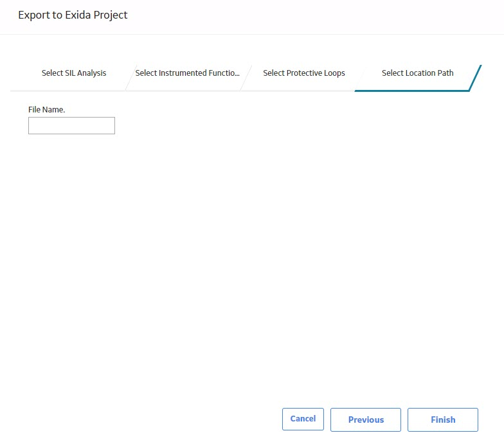Click the Export to Exida Project title
This screenshot has height=442, width=504.
pyautogui.click(x=73, y=15)
